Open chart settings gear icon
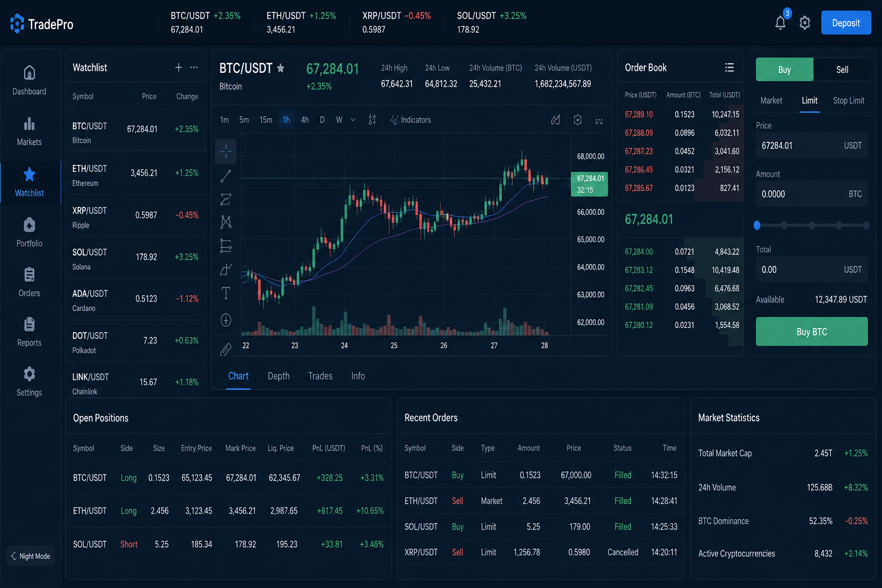Image resolution: width=882 pixels, height=588 pixels. [578, 120]
